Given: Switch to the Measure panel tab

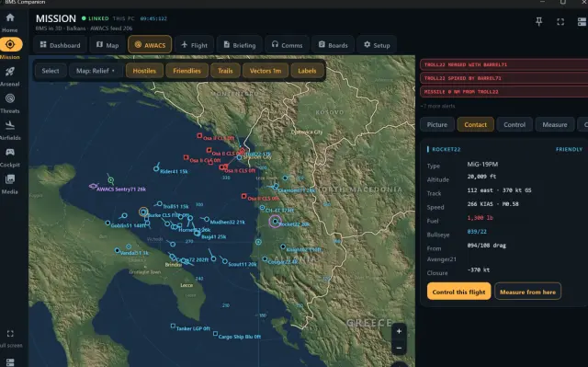Looking at the screenshot, I should pos(555,124).
